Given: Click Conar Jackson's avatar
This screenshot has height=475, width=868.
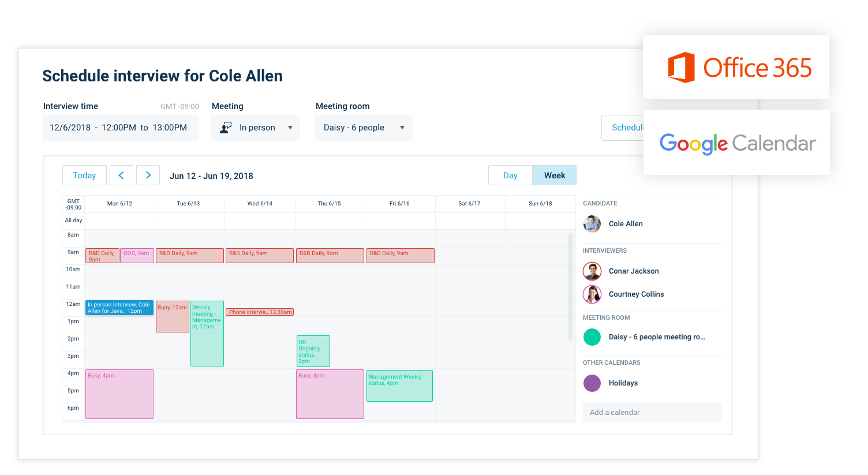Looking at the screenshot, I should point(592,271).
